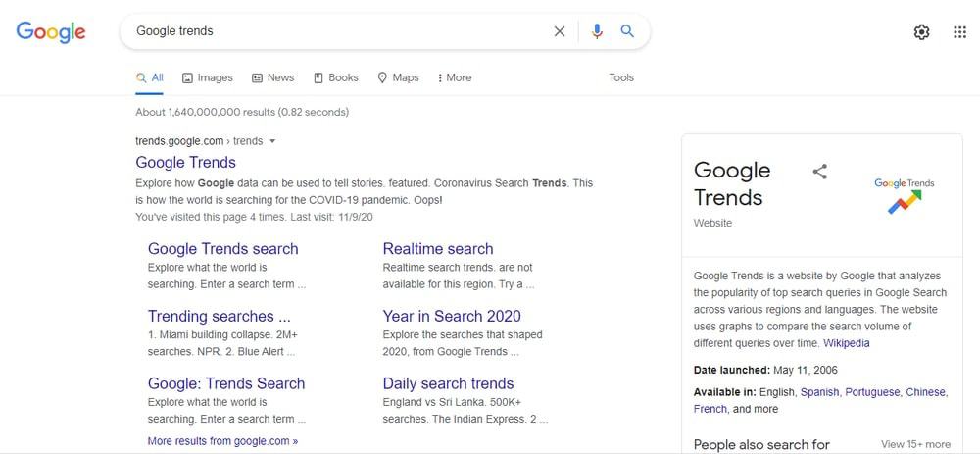Open the settings gear icon

click(922, 32)
